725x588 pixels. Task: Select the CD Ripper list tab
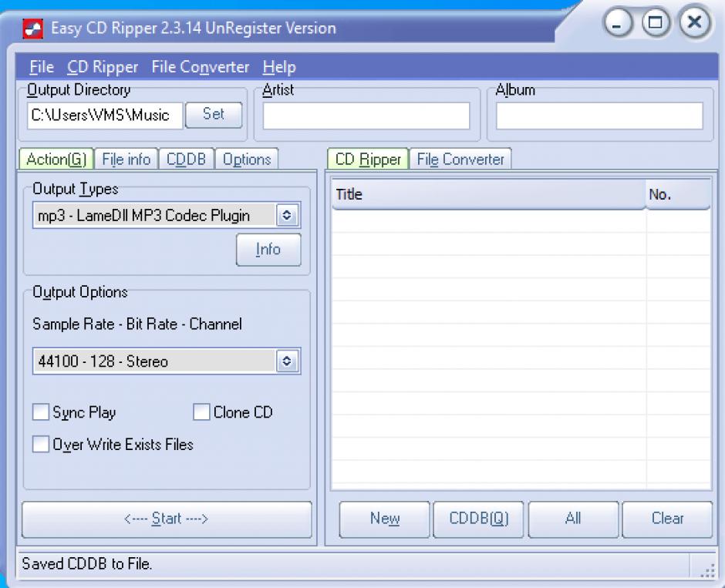coord(368,160)
